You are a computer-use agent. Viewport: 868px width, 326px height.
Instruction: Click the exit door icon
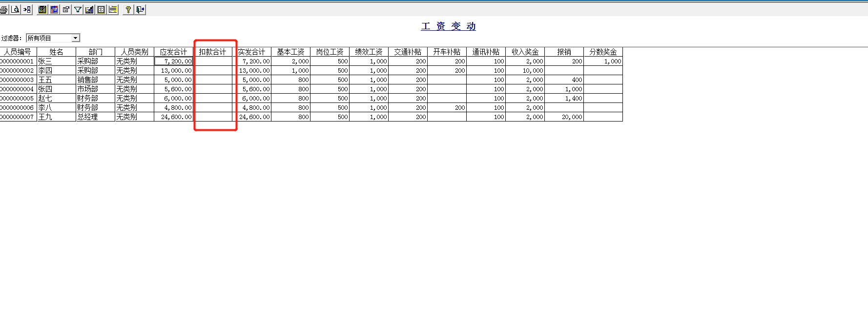pyautogui.click(x=140, y=9)
